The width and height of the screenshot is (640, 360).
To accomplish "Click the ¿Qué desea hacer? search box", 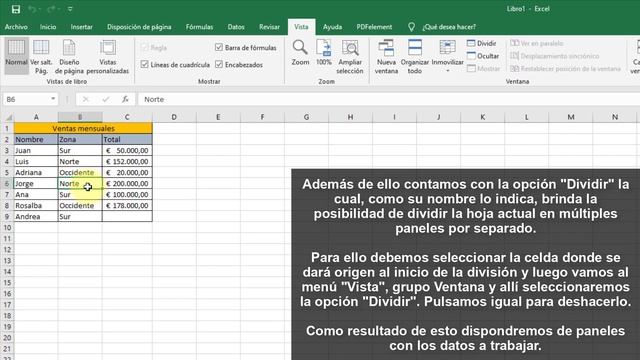I will [x=449, y=27].
